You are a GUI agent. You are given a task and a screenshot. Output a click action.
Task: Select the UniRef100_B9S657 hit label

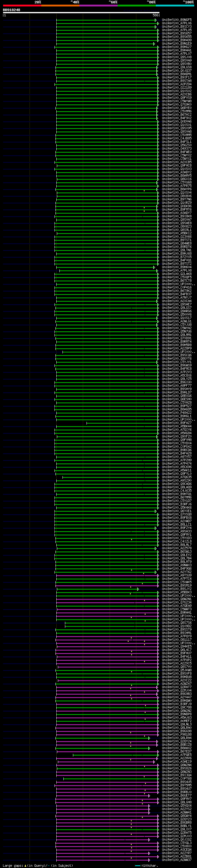tap(177, 34)
